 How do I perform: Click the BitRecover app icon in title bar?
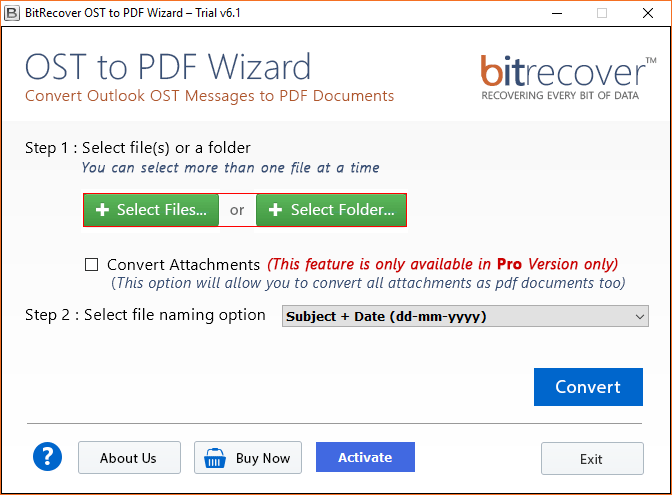(12, 13)
